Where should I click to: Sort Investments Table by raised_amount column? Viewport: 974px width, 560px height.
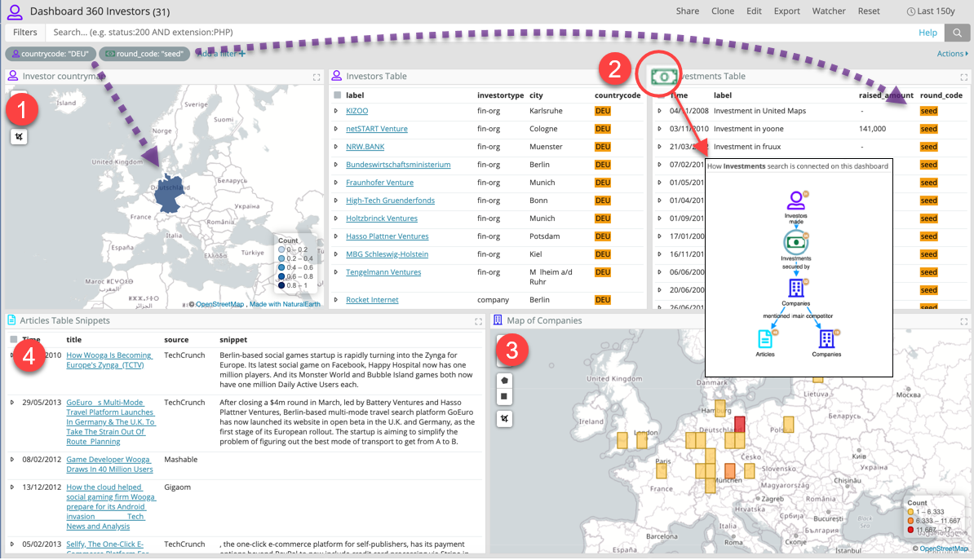pos(886,95)
